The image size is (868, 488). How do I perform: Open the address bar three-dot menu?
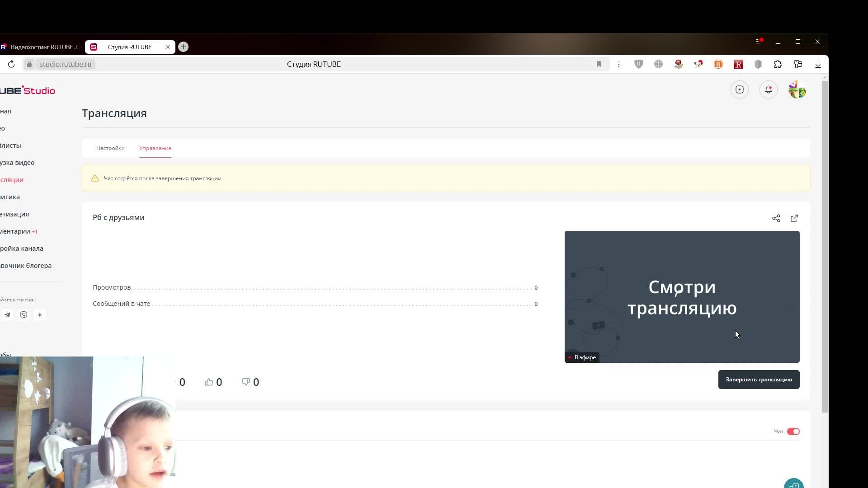619,64
